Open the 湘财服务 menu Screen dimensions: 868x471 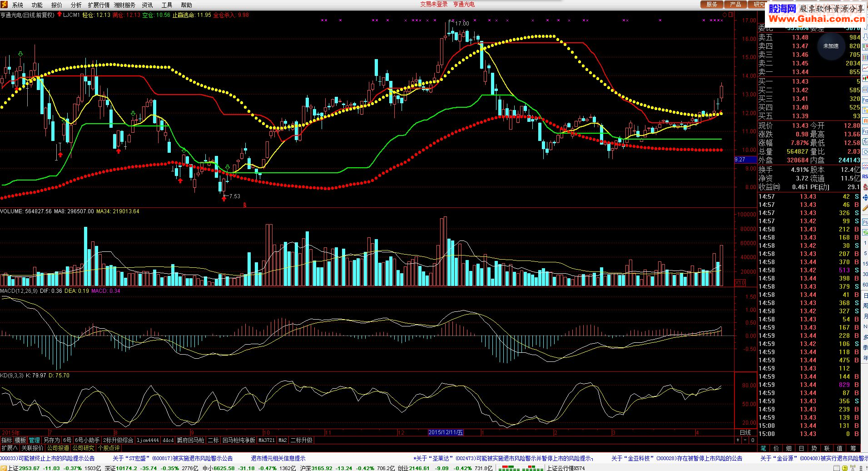click(124, 5)
